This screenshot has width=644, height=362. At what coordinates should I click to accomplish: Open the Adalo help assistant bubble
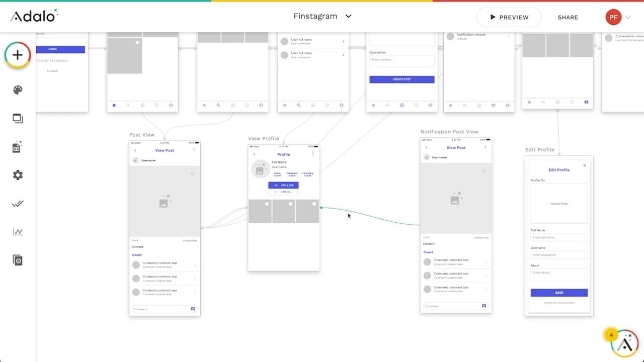pos(624,344)
